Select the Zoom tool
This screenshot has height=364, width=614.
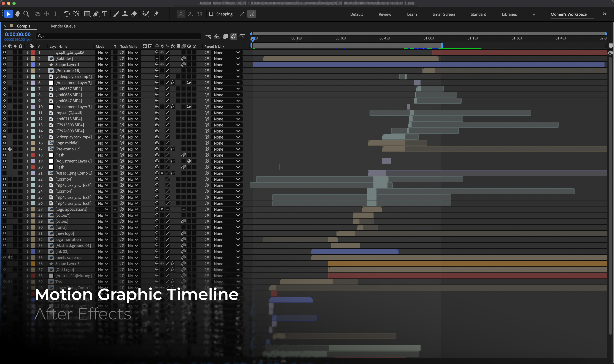(26, 14)
